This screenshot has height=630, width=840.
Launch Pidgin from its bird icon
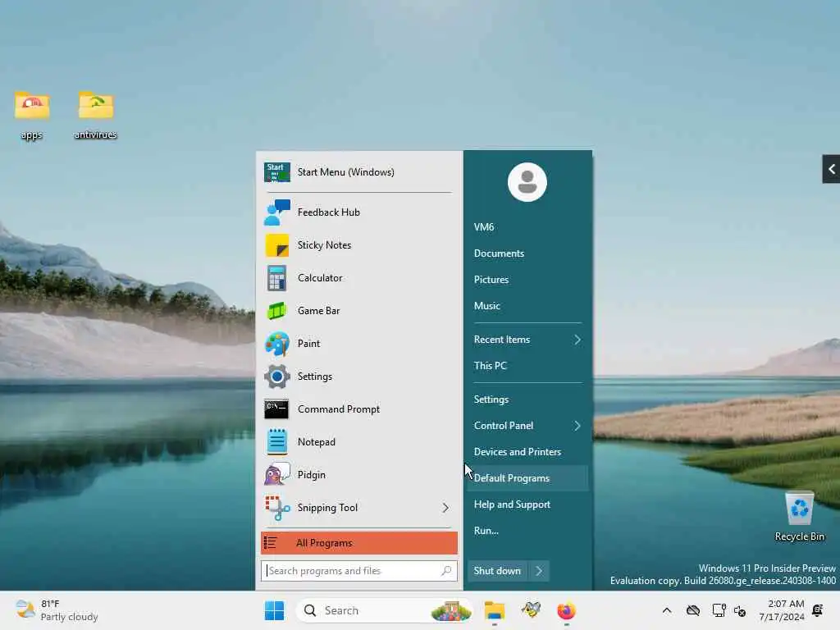pos(277,475)
